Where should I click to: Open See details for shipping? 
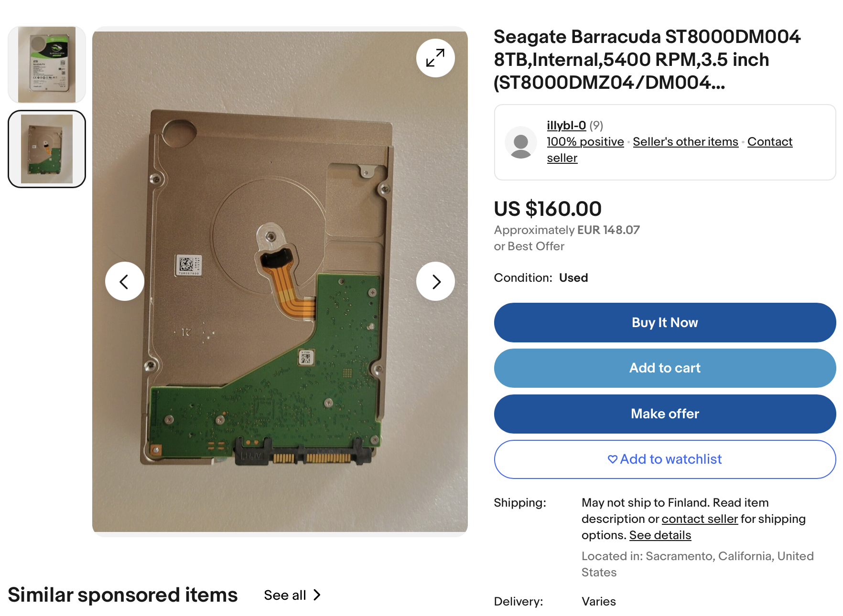pyautogui.click(x=659, y=535)
